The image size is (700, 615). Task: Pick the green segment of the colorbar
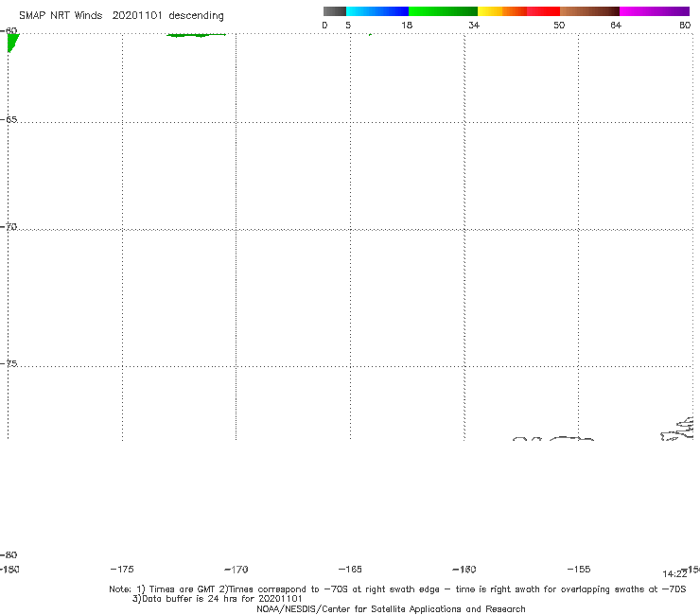(443, 11)
